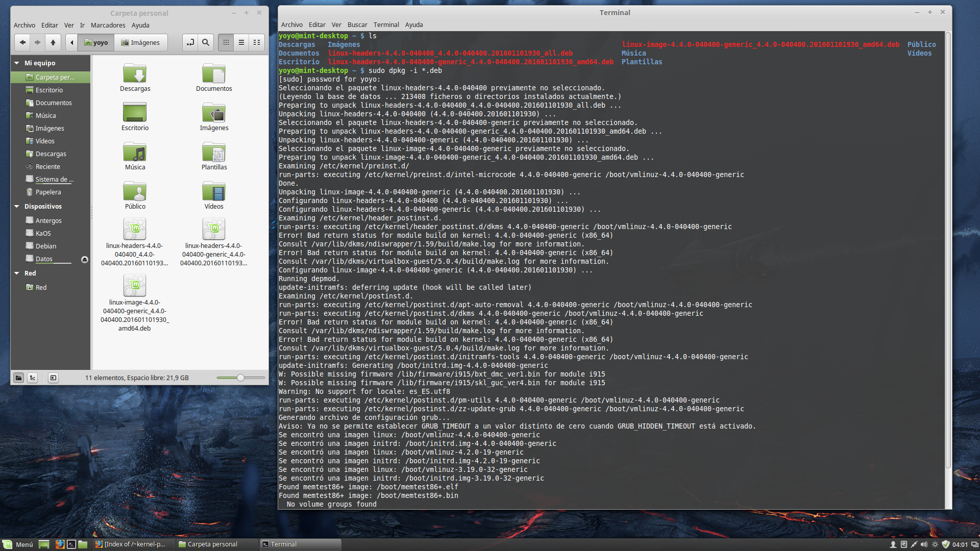Show places in the sidebar
This screenshot has height=551, width=980.
[x=18, y=378]
